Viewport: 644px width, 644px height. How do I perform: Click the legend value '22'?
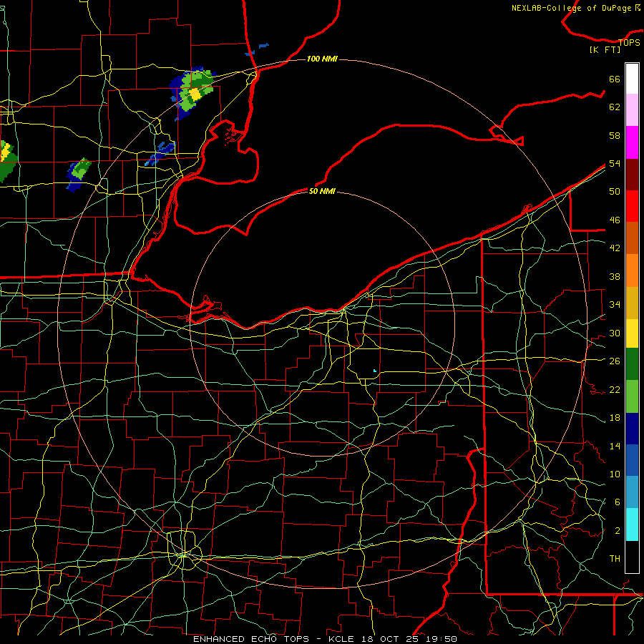click(615, 389)
